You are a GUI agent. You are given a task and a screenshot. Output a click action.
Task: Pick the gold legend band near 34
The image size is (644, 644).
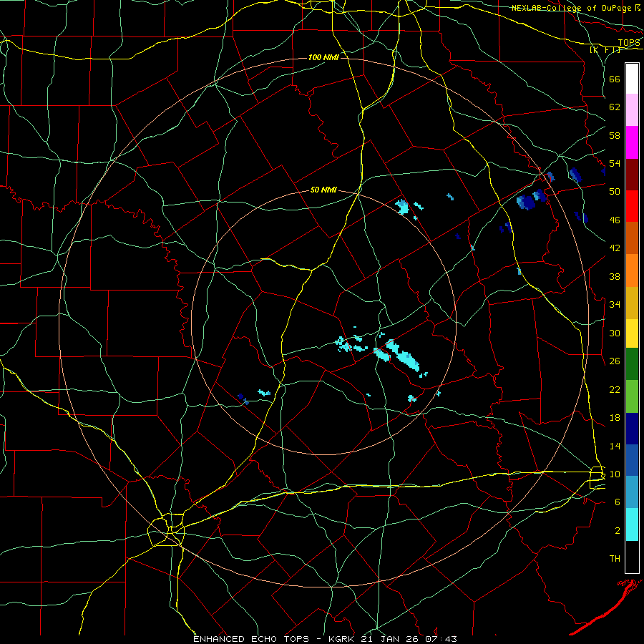click(x=632, y=303)
